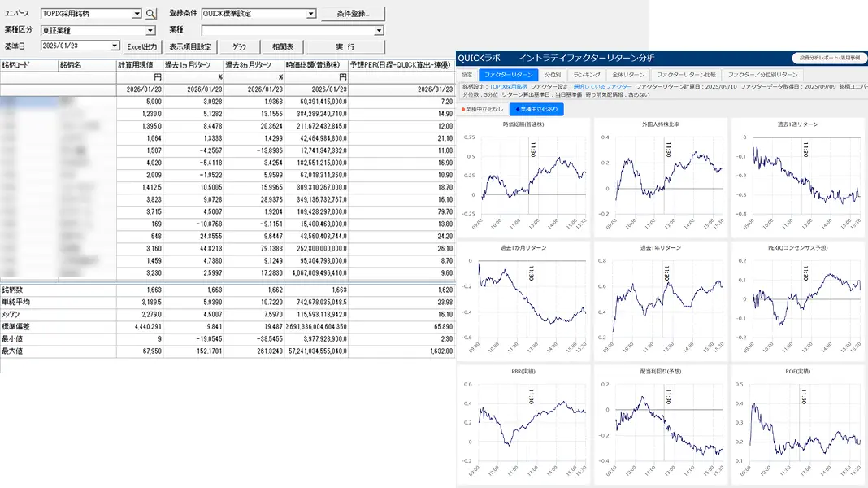Follow the TOPIX採用銘柄 link in 銘柄設定
The image size is (868, 488).
point(508,87)
